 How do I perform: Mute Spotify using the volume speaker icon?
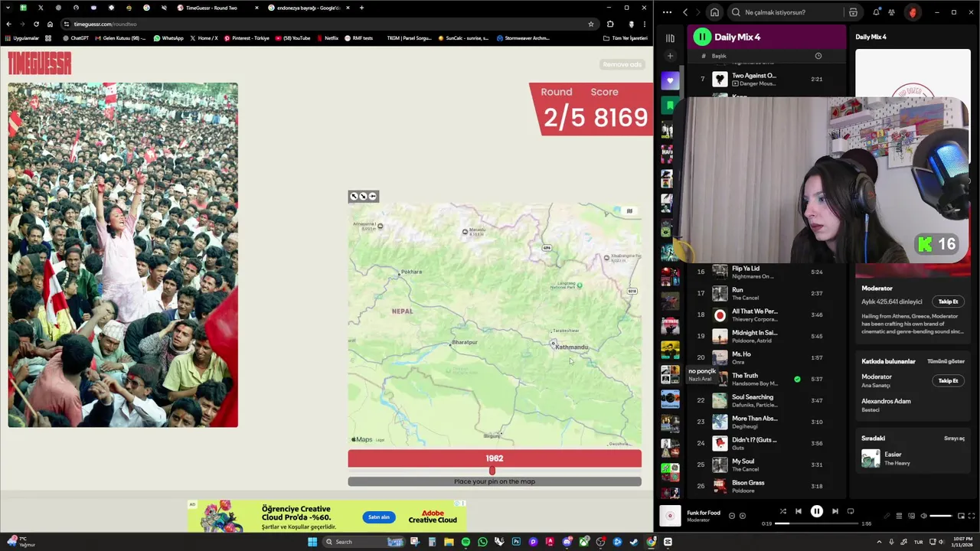pyautogui.click(x=923, y=516)
